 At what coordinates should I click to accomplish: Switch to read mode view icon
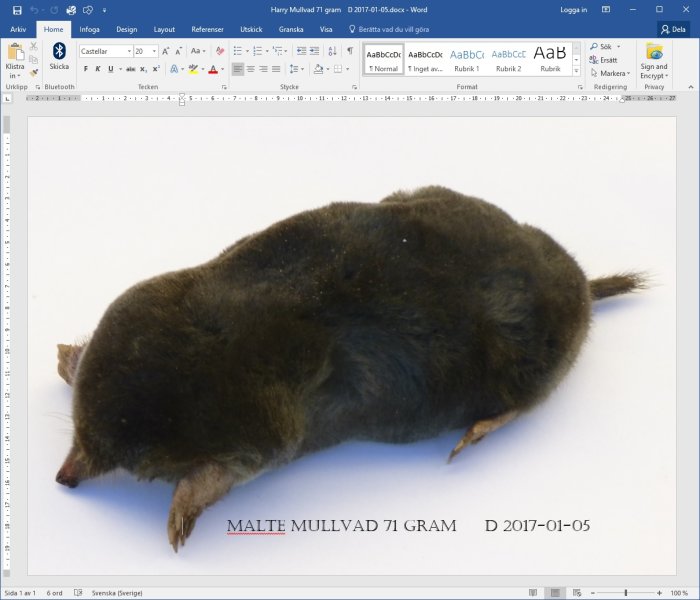tap(533, 593)
